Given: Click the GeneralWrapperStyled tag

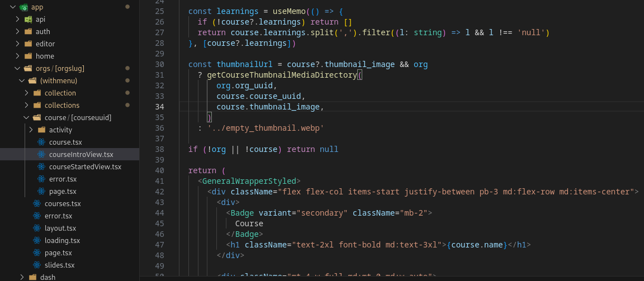Looking at the screenshot, I should click(x=249, y=181).
